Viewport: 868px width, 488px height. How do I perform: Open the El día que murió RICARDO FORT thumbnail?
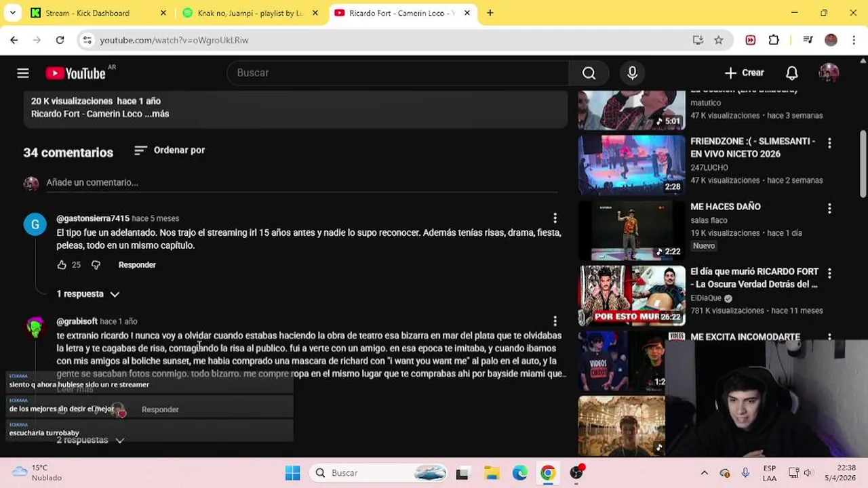631,296
